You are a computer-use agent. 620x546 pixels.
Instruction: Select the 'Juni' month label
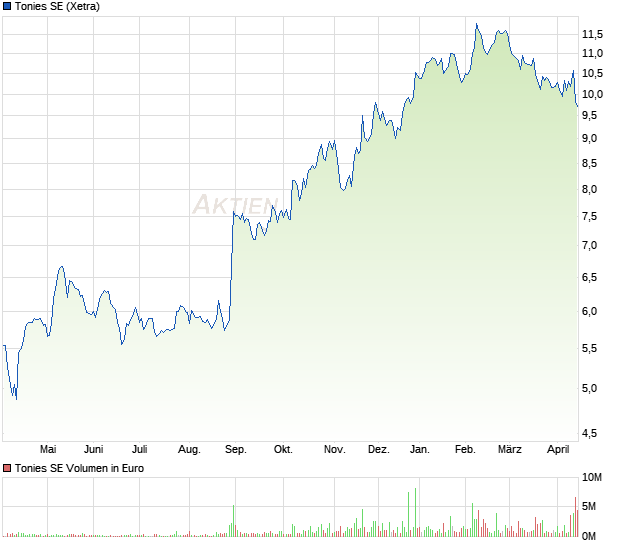click(93, 449)
